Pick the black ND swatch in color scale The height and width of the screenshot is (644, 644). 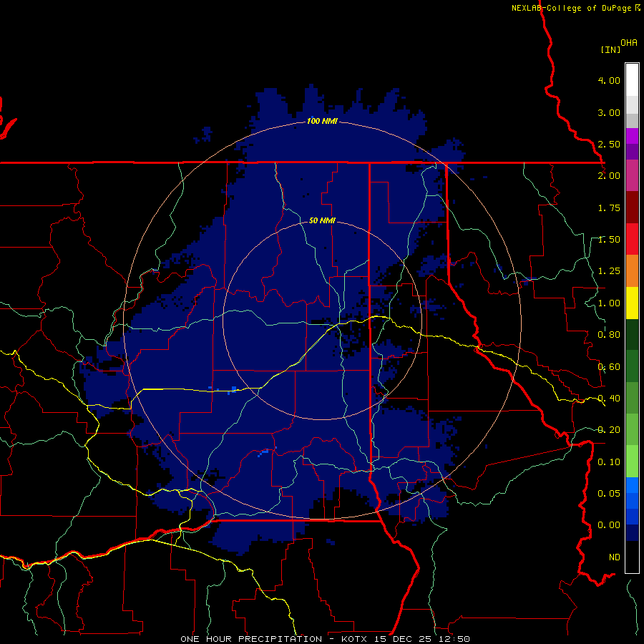632,557
